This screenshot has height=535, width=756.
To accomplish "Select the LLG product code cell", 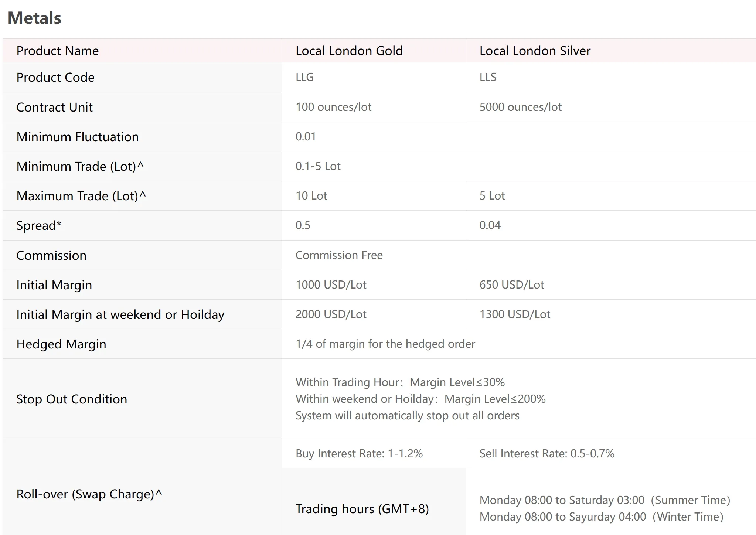I will 374,77.
